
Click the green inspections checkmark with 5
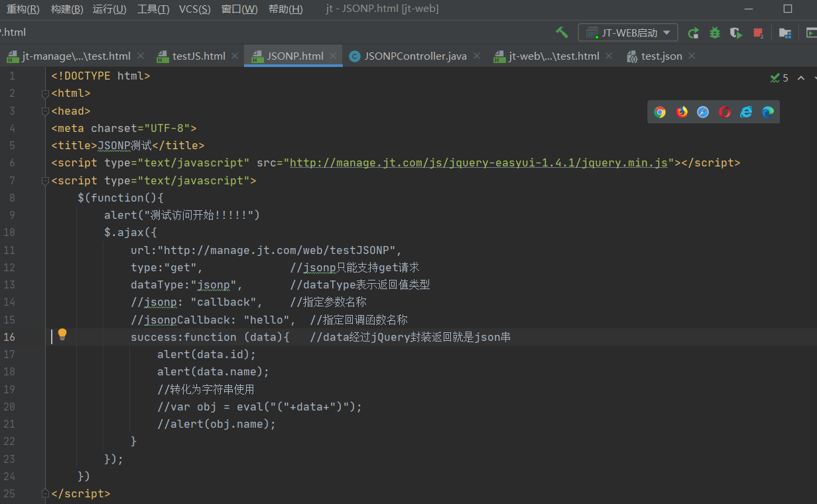779,78
